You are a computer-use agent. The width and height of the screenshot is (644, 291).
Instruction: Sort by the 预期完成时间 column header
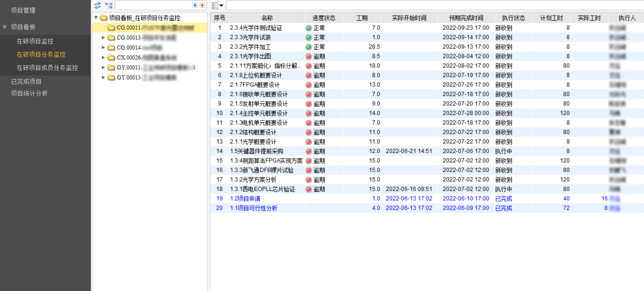tap(466, 18)
